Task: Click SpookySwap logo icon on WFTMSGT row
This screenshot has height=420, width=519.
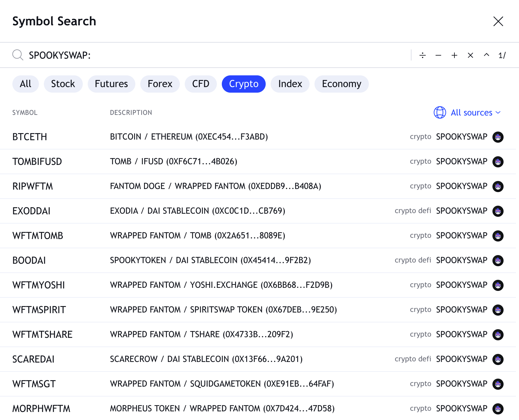Action: [x=498, y=384]
